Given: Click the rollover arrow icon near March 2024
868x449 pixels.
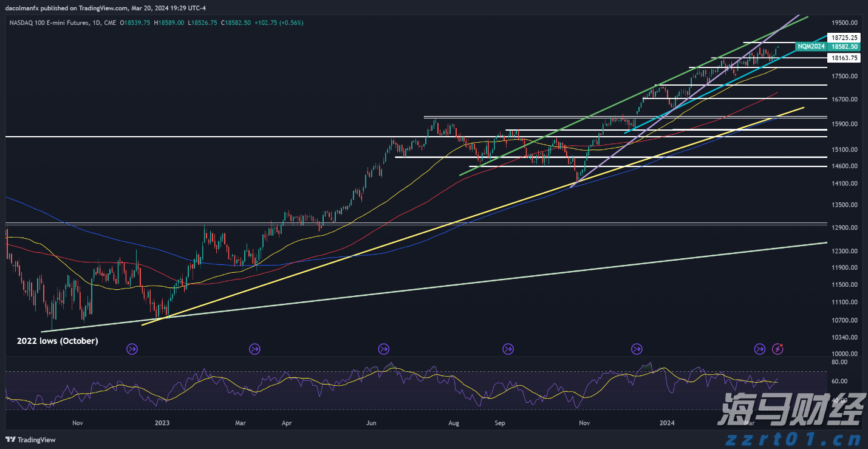Looking at the screenshot, I should coord(759,349).
